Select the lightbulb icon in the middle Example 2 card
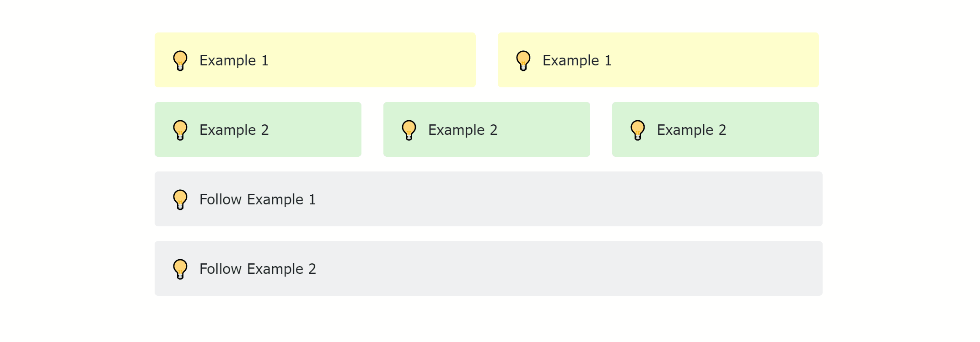 pyautogui.click(x=409, y=129)
